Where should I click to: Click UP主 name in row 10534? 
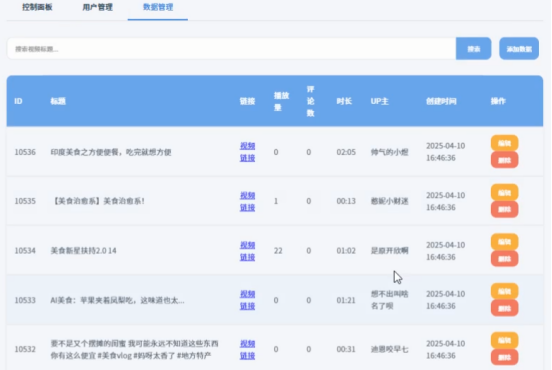tap(389, 251)
